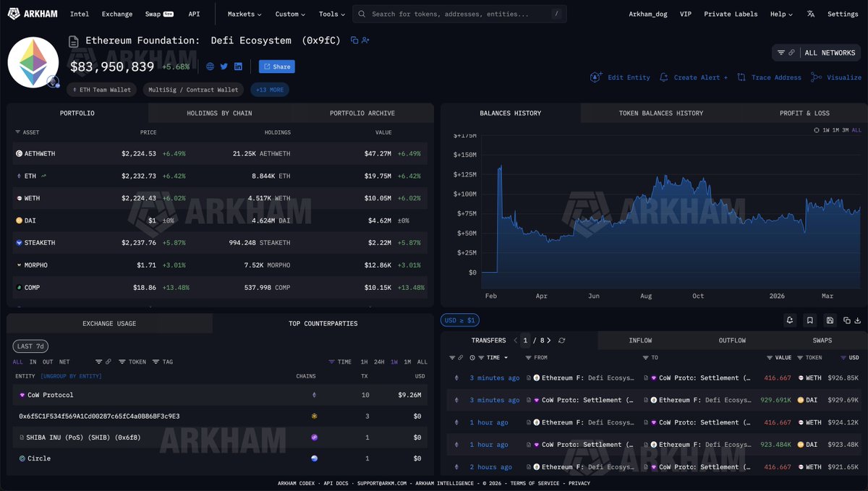868x491 pixels.
Task: Click the USD ≥ $1 filter chip
Action: click(x=459, y=320)
